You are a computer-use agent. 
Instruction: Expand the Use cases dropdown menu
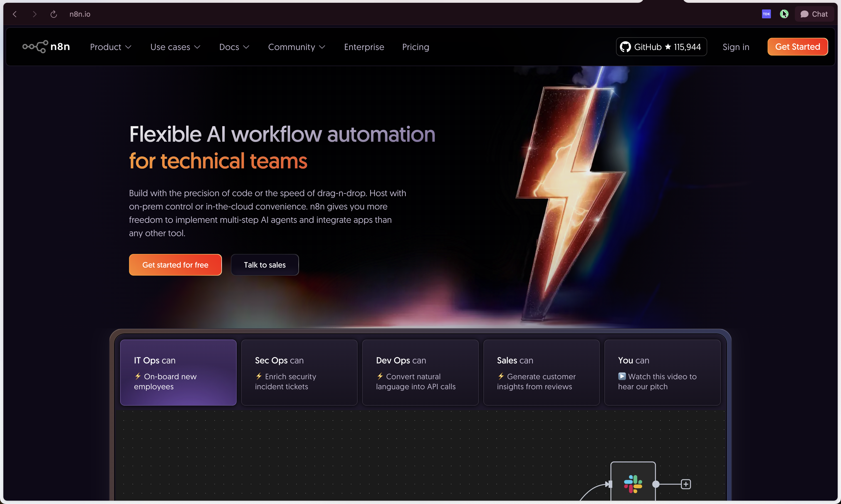[175, 47]
